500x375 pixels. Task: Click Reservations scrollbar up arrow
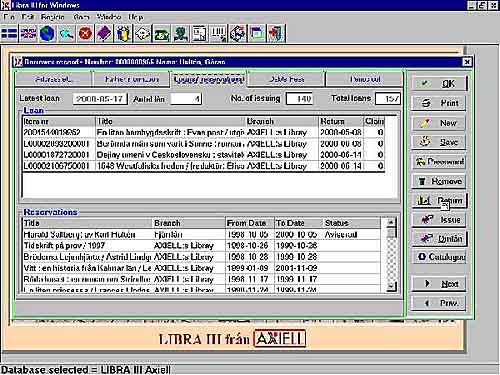[392, 222]
